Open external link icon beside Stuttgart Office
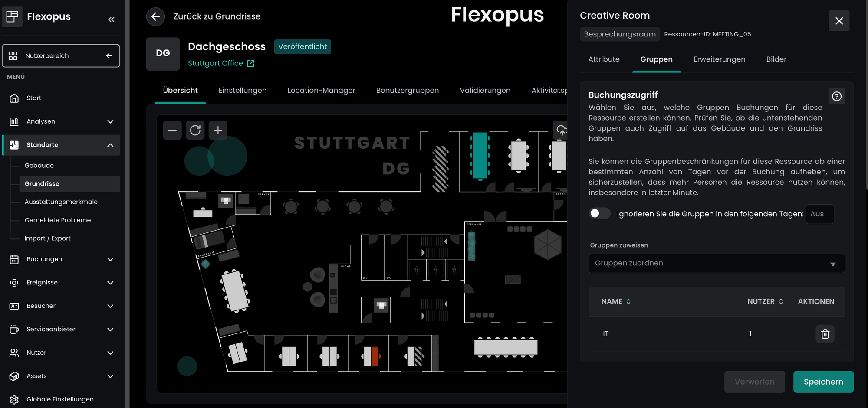Screen dimensions: 868x408 click(251, 63)
